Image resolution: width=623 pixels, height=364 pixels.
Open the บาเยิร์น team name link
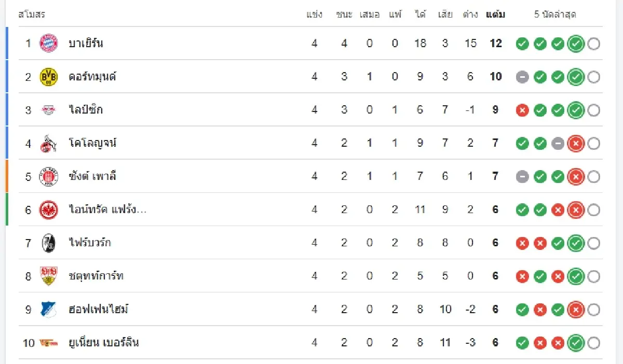click(x=86, y=44)
